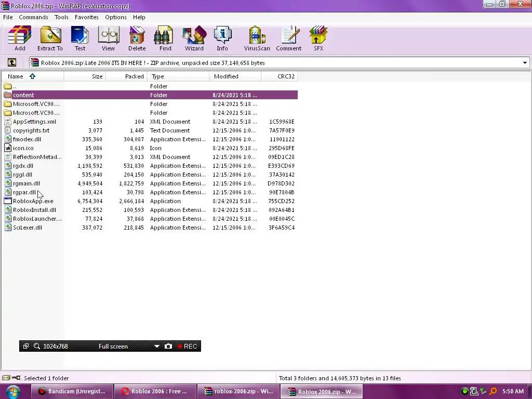Screen dimensions: 532x399
Task: Switch to Bandicam taskbar button
Action: [x=72, y=391]
